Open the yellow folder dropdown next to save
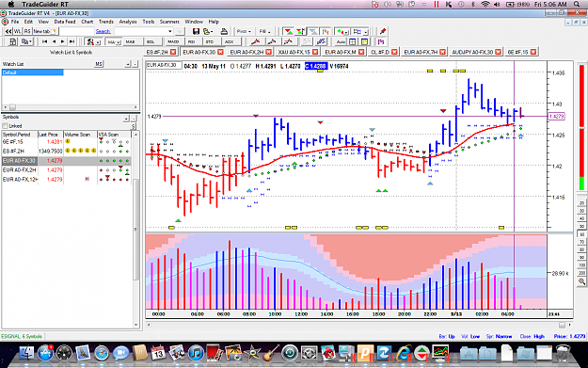The height and width of the screenshot is (368, 588). click(208, 31)
